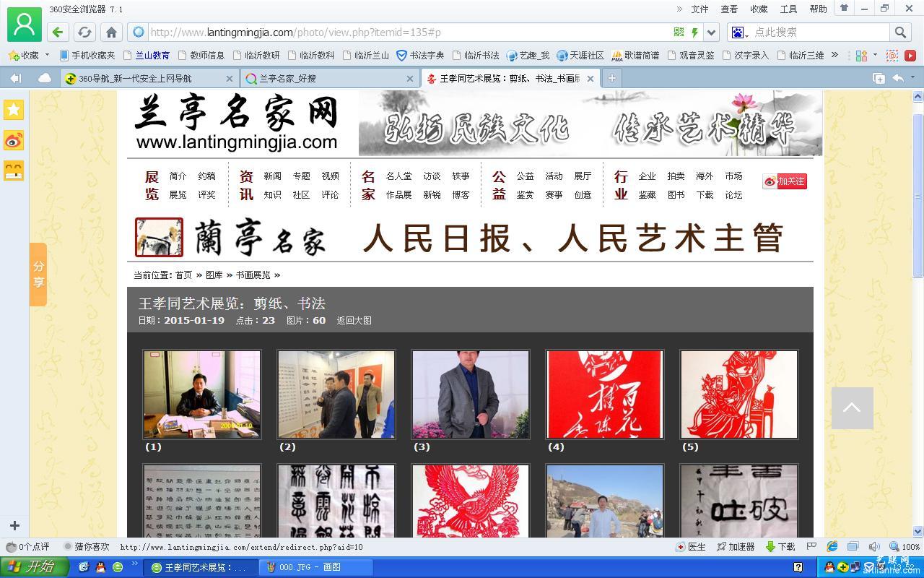Open the yellow star favorites sidebar icon

tap(14, 110)
